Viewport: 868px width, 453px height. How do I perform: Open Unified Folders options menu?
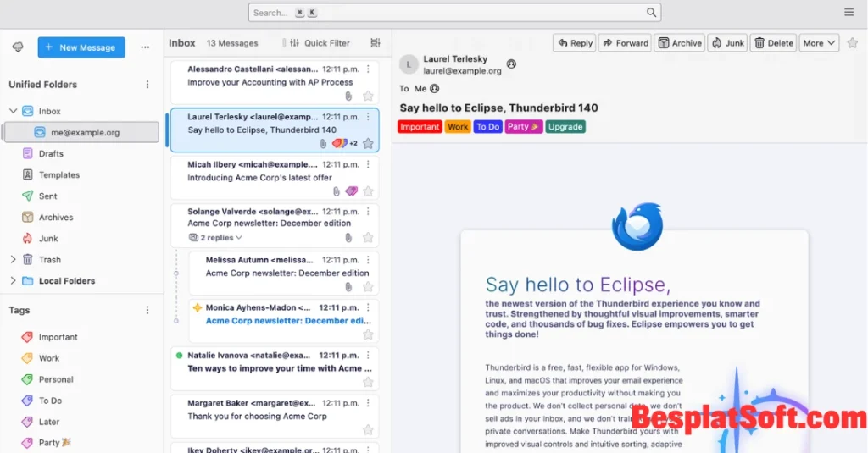[x=147, y=85]
